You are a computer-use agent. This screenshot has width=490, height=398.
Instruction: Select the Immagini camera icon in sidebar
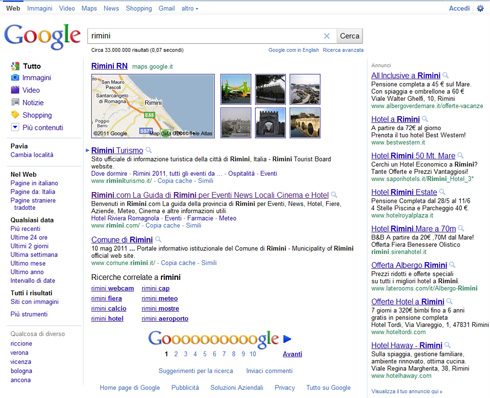(15, 78)
